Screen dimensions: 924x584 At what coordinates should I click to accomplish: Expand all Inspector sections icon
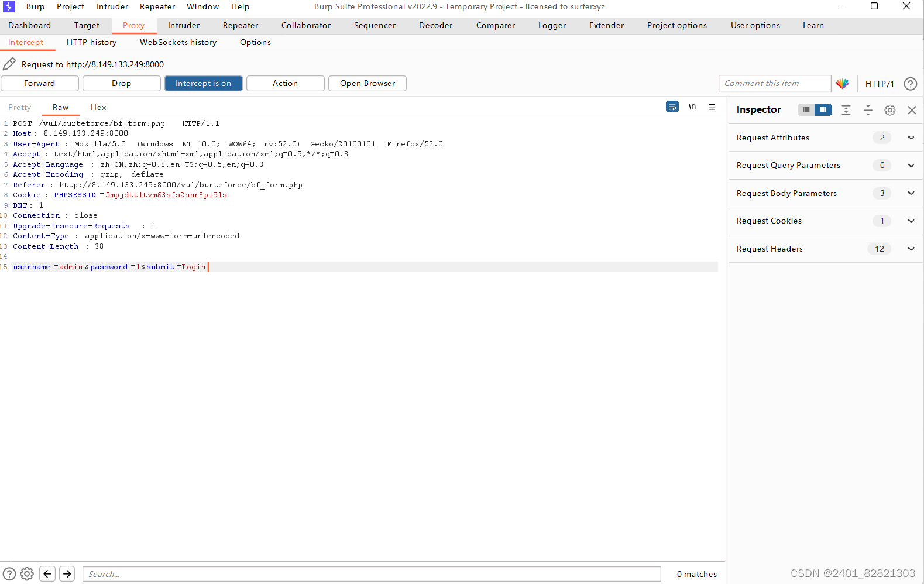846,110
